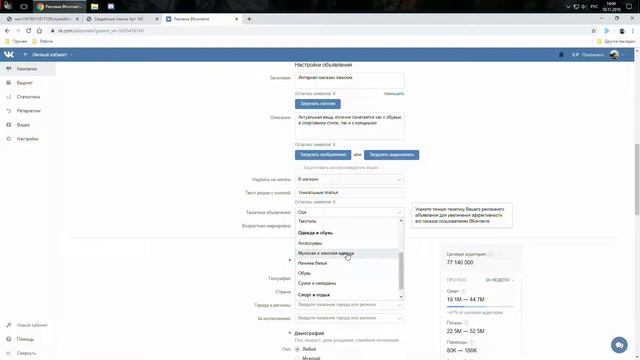Click the Пополнить link in the header
The width and height of the screenshot is (640, 360).
(593, 55)
